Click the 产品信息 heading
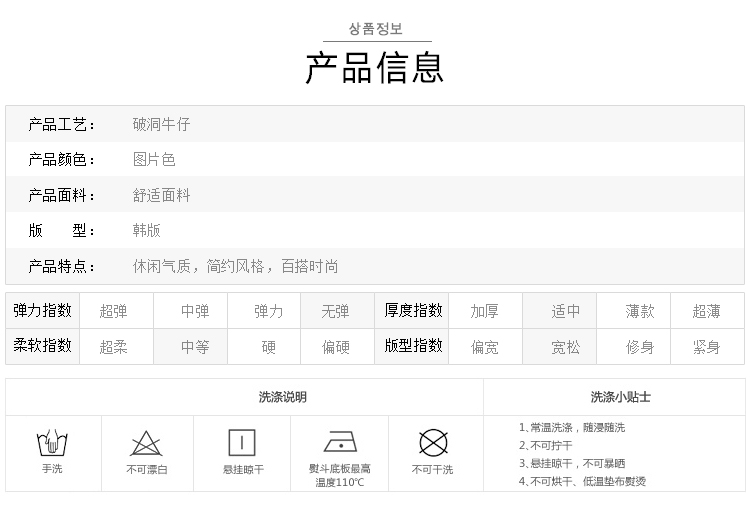 pos(375,66)
